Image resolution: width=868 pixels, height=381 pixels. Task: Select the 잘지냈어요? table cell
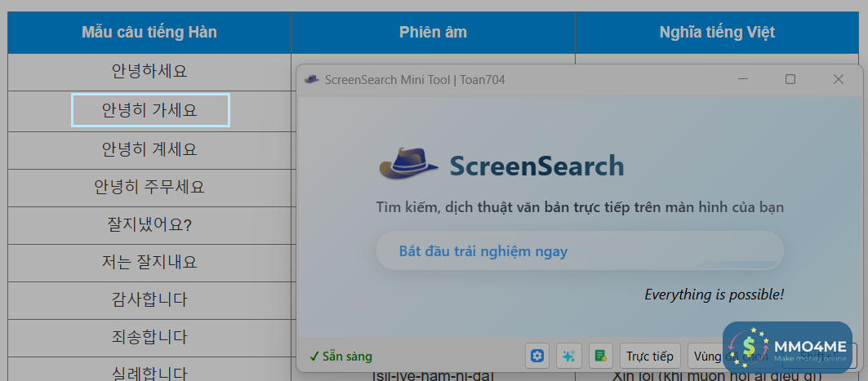coord(149,226)
